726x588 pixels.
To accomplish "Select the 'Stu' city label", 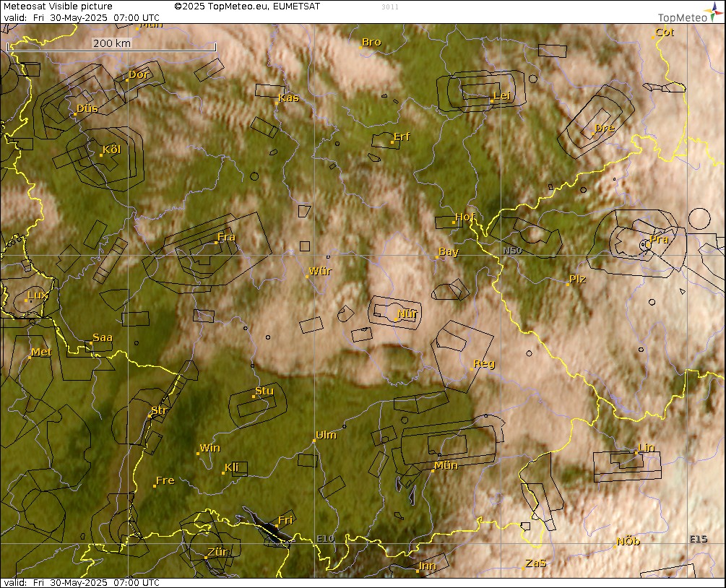I will pos(264,392).
